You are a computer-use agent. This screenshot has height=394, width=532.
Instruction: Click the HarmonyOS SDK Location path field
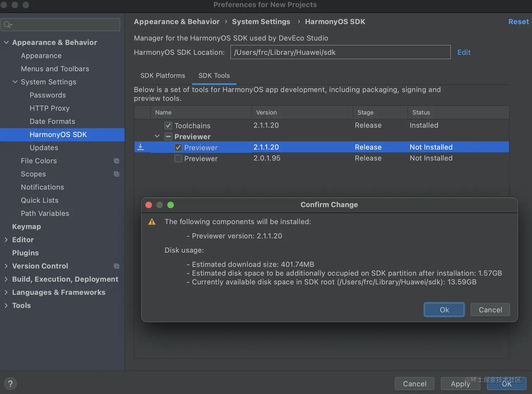[x=340, y=52]
